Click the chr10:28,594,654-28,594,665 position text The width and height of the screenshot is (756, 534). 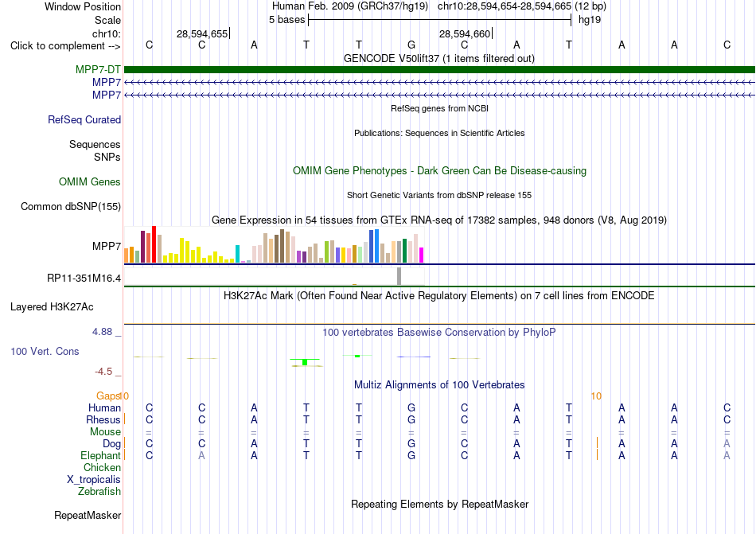pyautogui.click(x=505, y=6)
